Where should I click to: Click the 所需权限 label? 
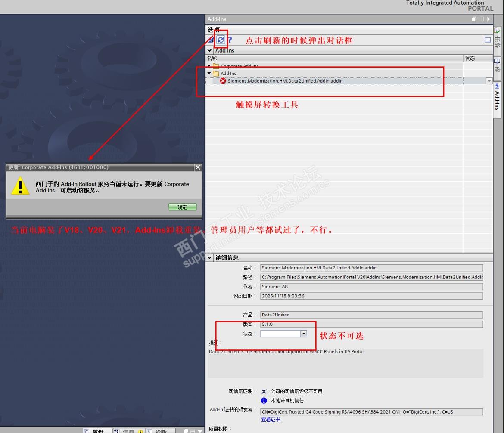click(220, 429)
